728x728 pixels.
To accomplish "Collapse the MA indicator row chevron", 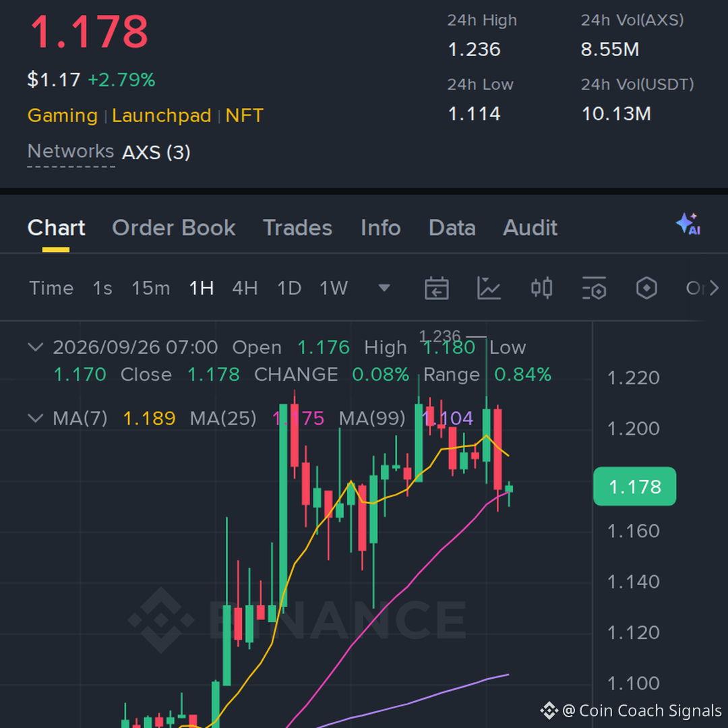I will pyautogui.click(x=35, y=419).
